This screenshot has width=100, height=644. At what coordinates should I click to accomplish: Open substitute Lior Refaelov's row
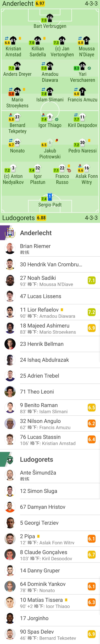[x=50, y=312]
